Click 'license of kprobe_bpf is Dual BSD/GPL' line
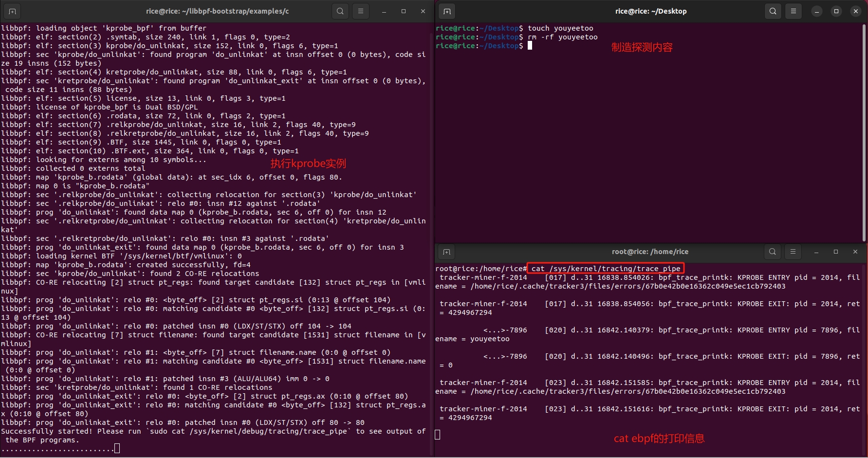The height and width of the screenshot is (458, 868). click(99, 107)
